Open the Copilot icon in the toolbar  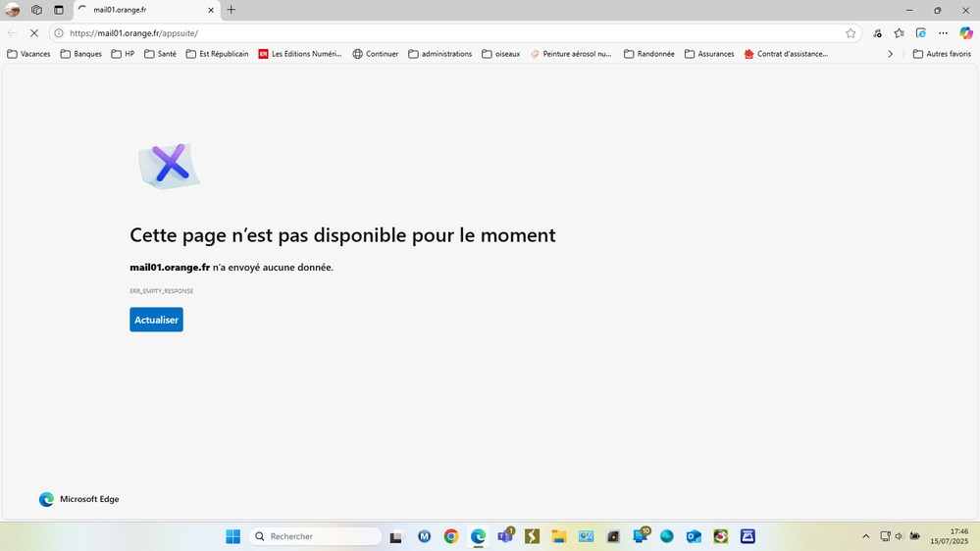966,33
